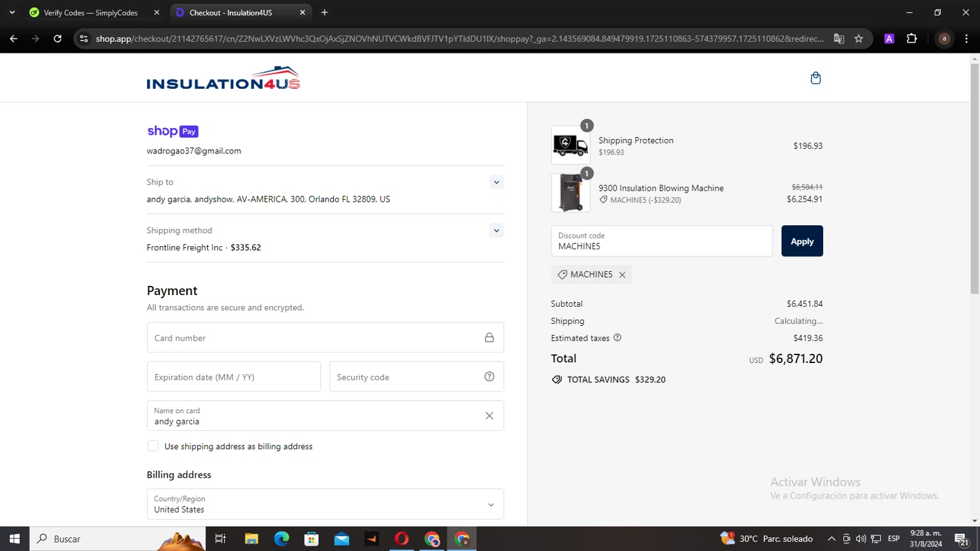Open Opera browser from the taskbar
Image resolution: width=980 pixels, height=551 pixels.
pos(402,539)
